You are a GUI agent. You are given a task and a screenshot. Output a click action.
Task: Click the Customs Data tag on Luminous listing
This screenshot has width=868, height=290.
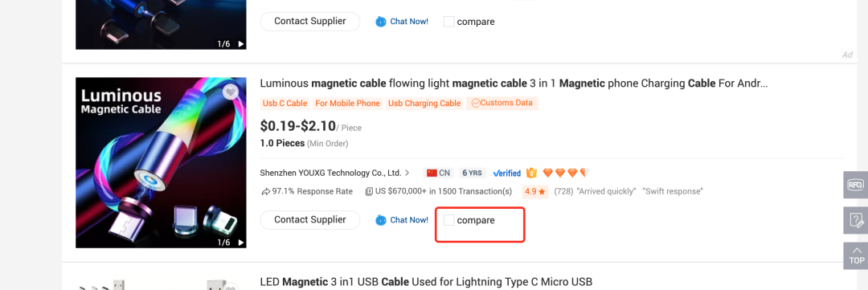(502, 103)
